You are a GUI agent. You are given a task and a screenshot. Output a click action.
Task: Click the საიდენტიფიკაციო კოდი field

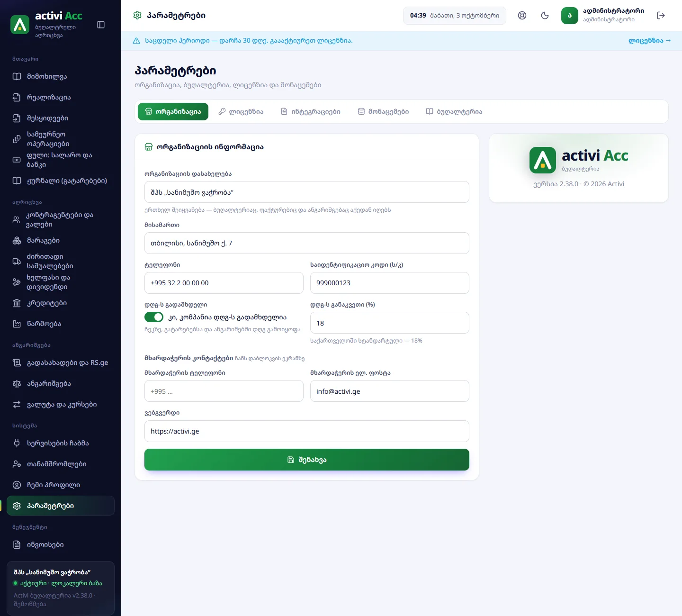[390, 283]
